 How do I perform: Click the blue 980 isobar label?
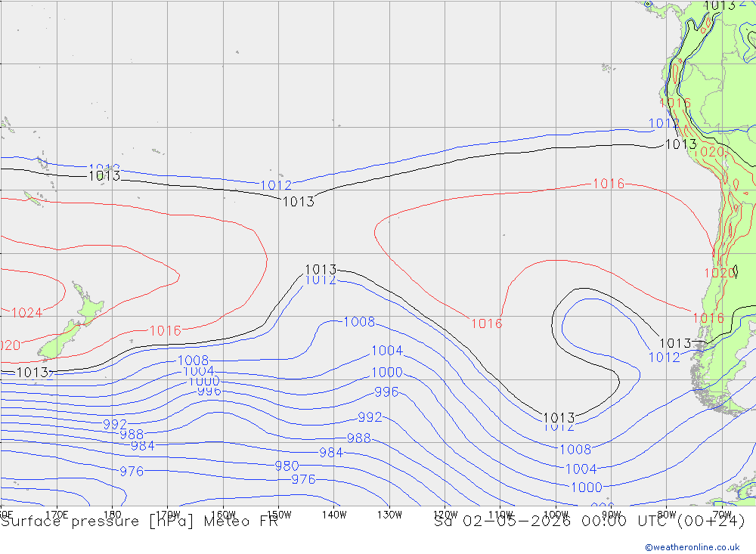click(x=287, y=466)
